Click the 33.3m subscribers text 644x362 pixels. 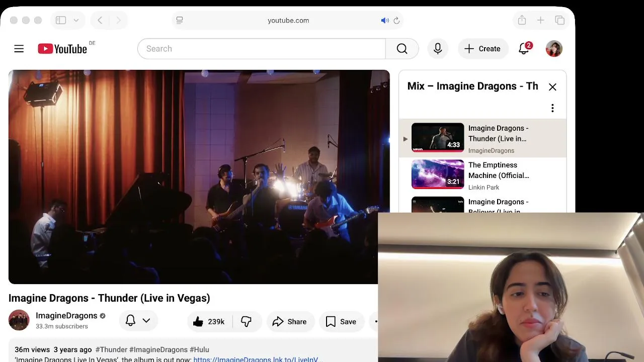[62, 326]
